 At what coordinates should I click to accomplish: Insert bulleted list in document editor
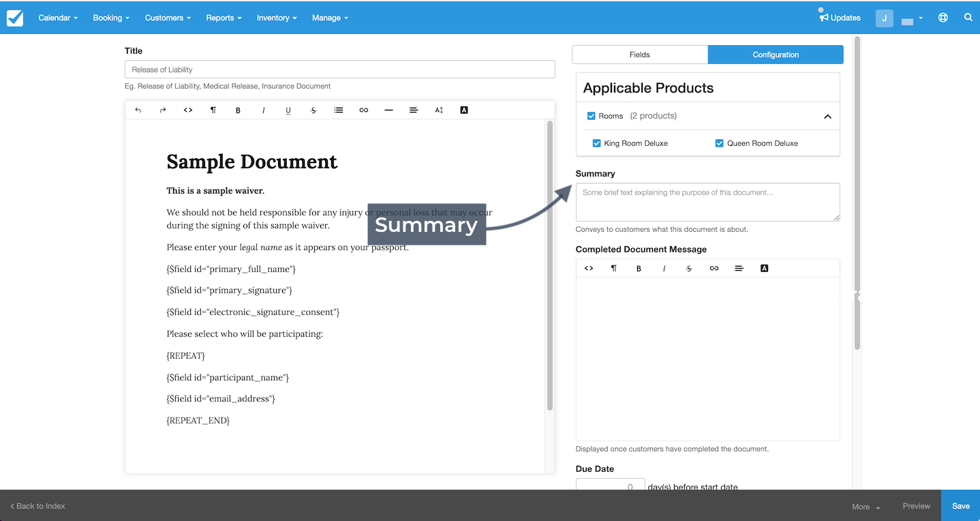click(x=339, y=110)
